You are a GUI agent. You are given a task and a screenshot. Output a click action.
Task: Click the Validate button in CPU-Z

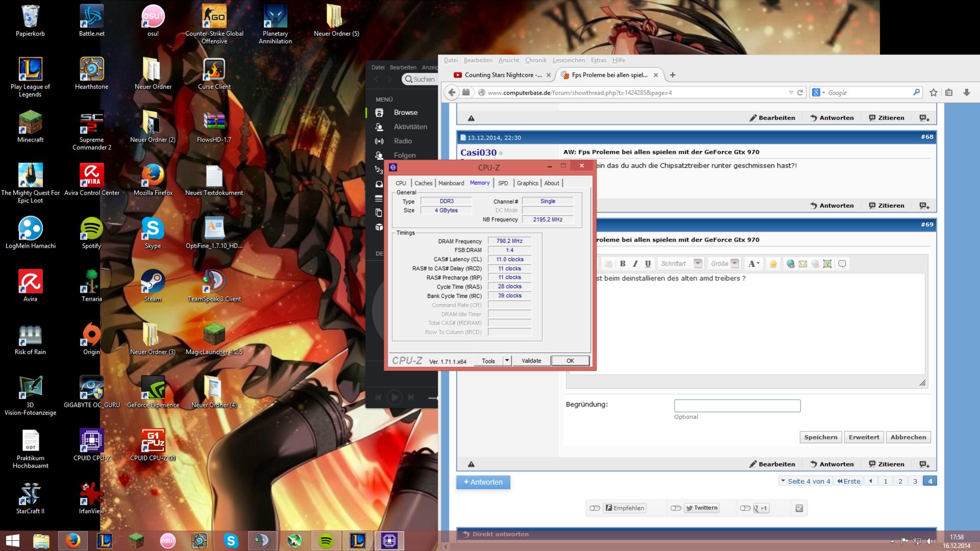(x=531, y=361)
